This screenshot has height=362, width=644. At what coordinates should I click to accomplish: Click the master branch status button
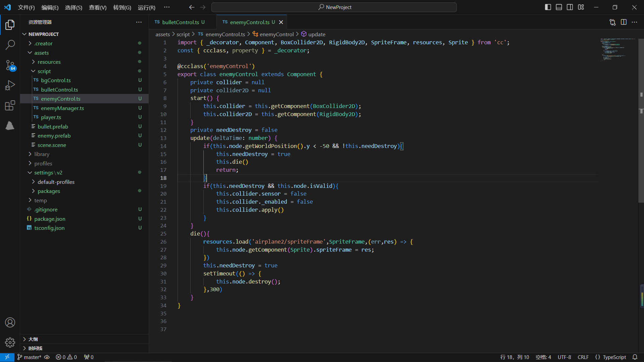[30, 357]
